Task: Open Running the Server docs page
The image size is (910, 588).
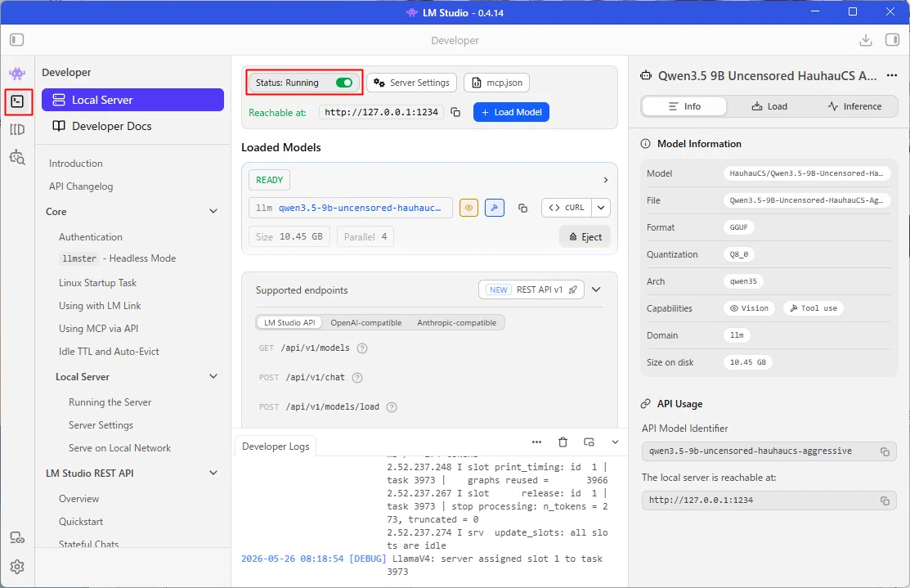Action: click(x=110, y=402)
